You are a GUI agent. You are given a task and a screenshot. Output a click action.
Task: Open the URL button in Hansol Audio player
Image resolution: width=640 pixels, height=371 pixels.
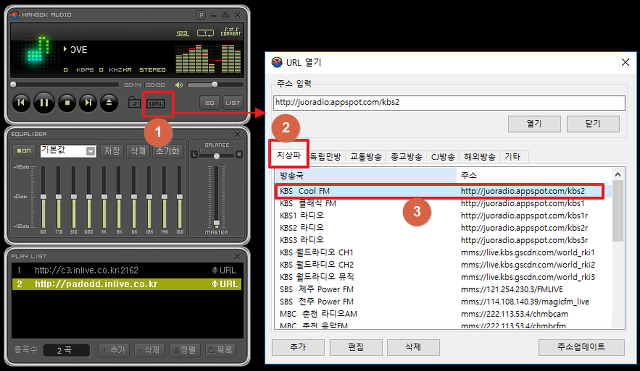(x=156, y=104)
